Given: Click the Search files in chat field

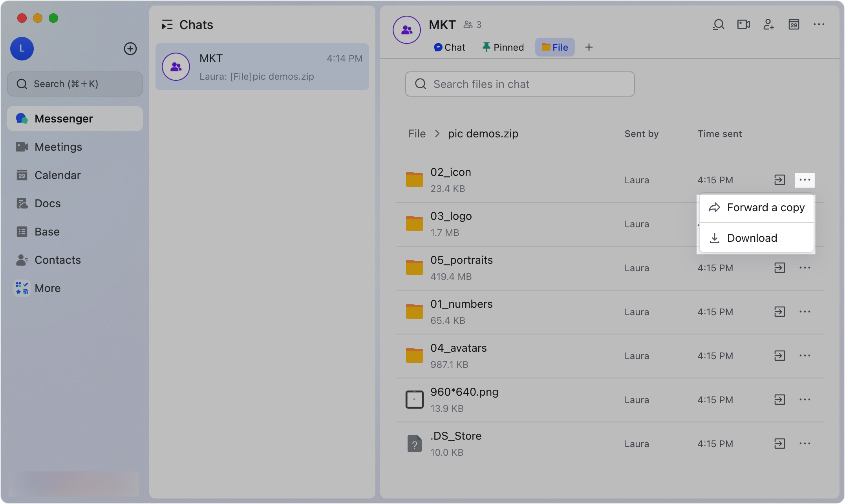Looking at the screenshot, I should tap(519, 84).
